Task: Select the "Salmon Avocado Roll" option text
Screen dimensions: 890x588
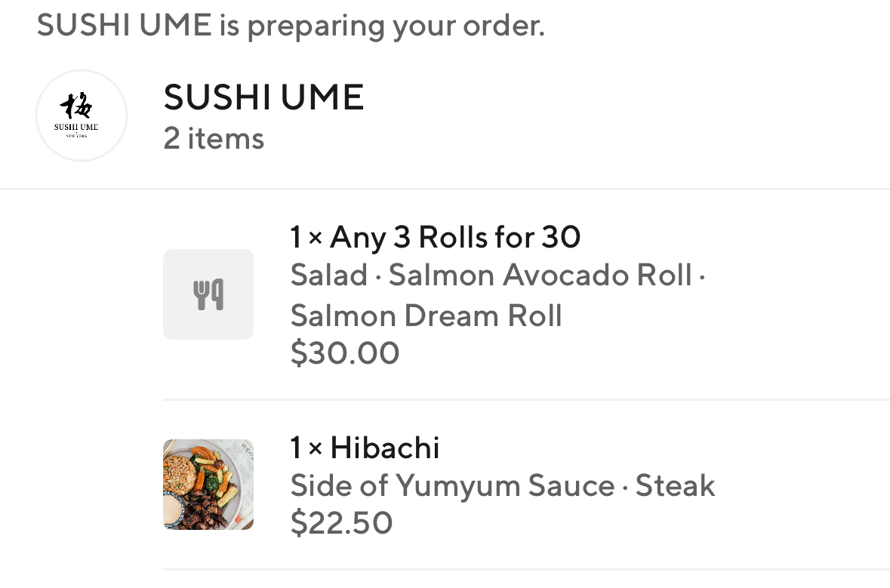Action: point(540,276)
